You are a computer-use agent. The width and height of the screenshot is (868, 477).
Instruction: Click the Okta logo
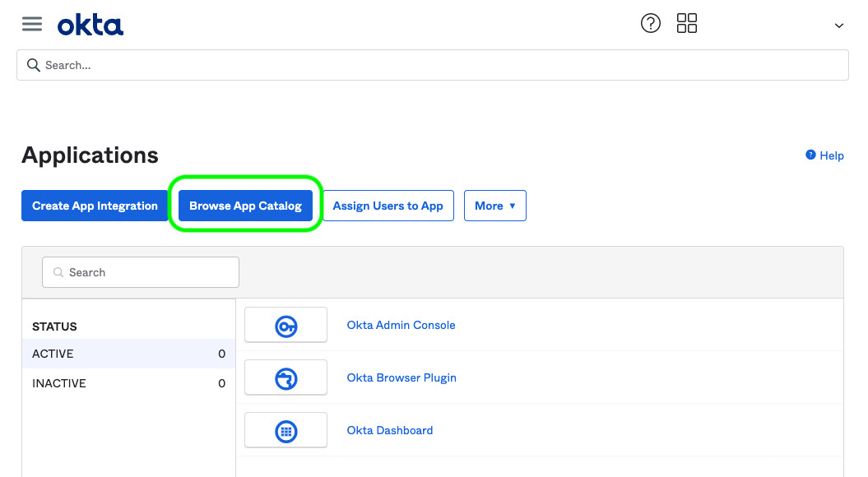(91, 25)
